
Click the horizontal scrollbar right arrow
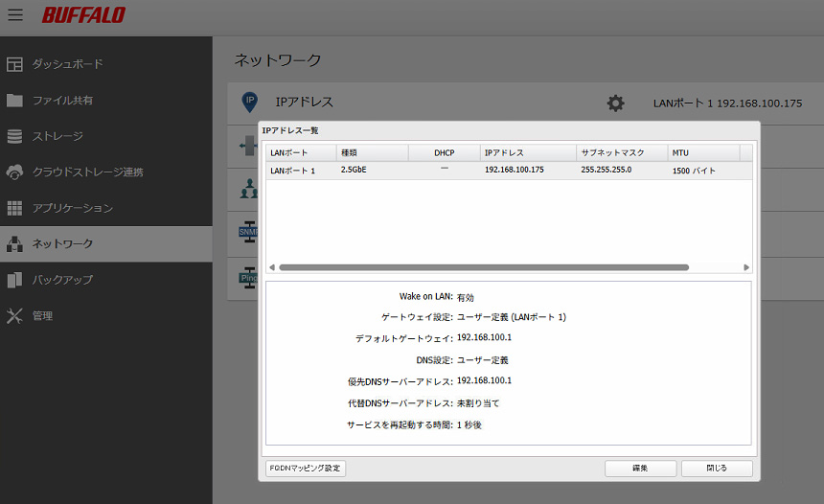[747, 267]
